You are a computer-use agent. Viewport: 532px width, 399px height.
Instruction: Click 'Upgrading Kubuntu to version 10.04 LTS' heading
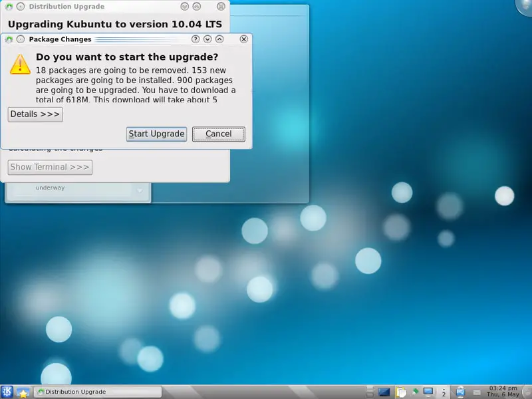(115, 25)
